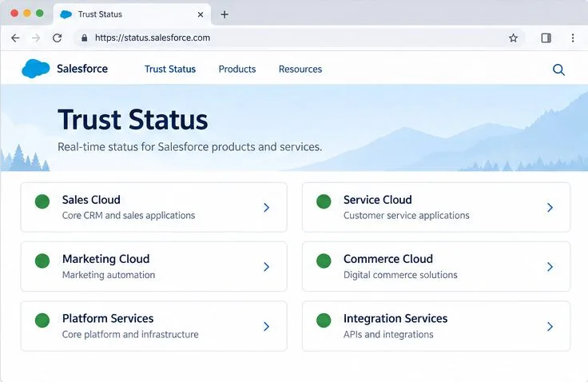Click 'APIs and integrations' text
Viewport: 588px width, 382px height.
(388, 334)
